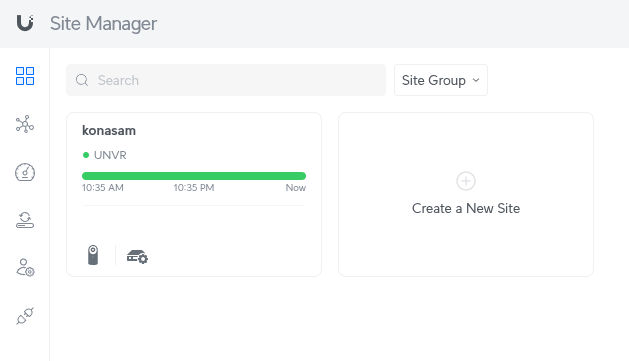629x361 pixels.
Task: Expand the Site Group dropdown
Action: pos(441,80)
